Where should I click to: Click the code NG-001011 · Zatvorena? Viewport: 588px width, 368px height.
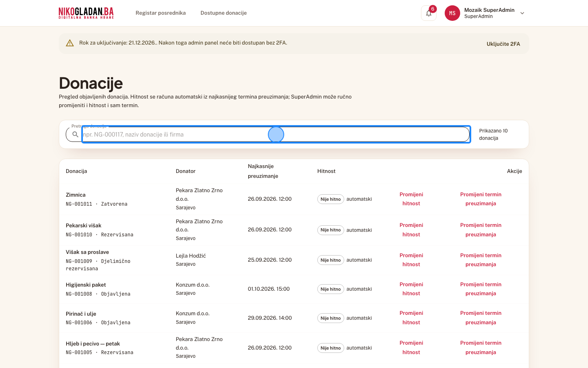pos(96,204)
